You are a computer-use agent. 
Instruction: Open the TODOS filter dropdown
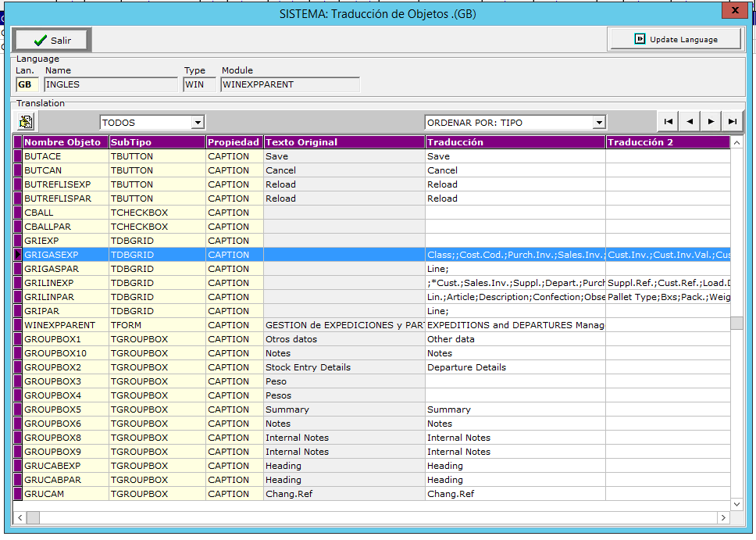198,123
